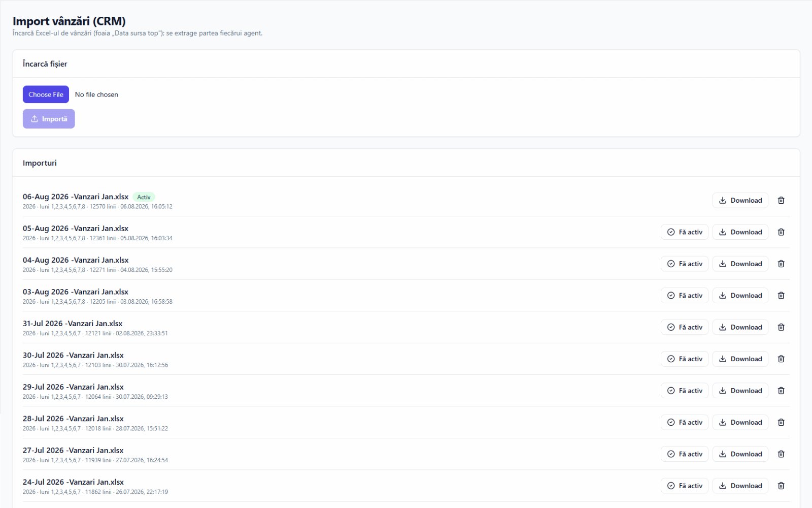This screenshot has height=508, width=812.
Task: Click details line with 11862 linii
Action: pyautogui.click(x=95, y=492)
